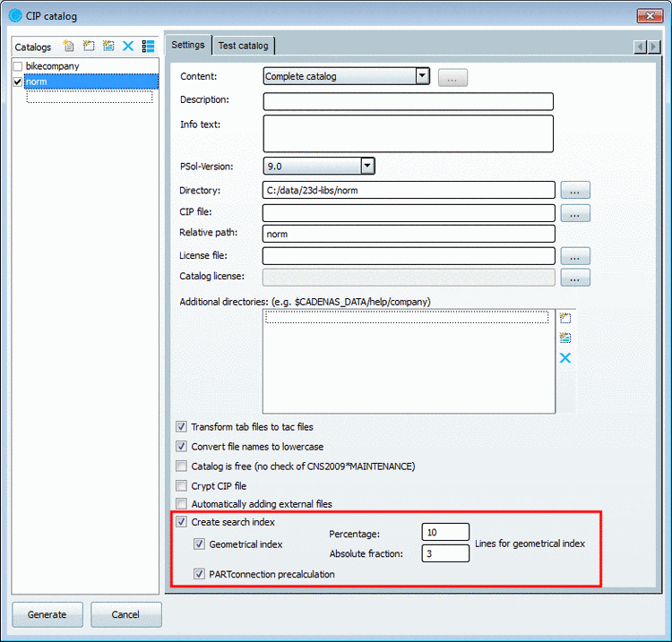Toggle Transform tab files to tac files
This screenshot has width=672, height=642.
coord(181,426)
